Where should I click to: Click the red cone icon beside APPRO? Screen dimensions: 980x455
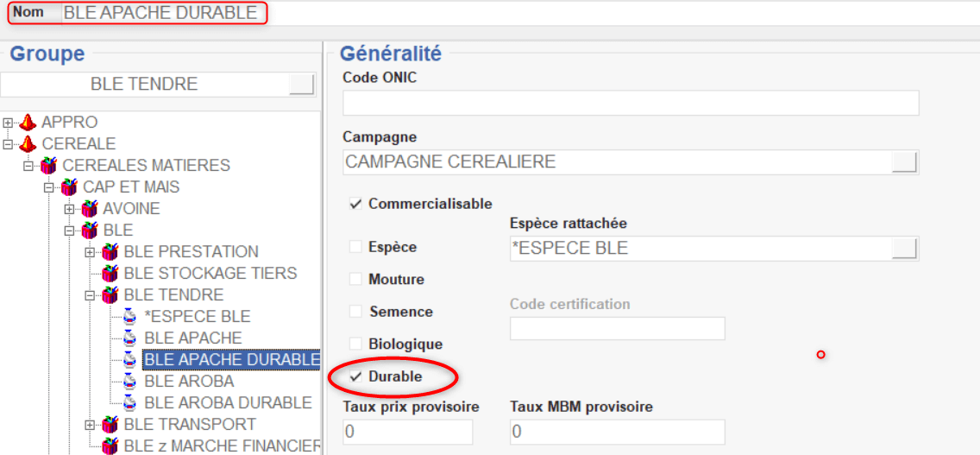point(28,123)
